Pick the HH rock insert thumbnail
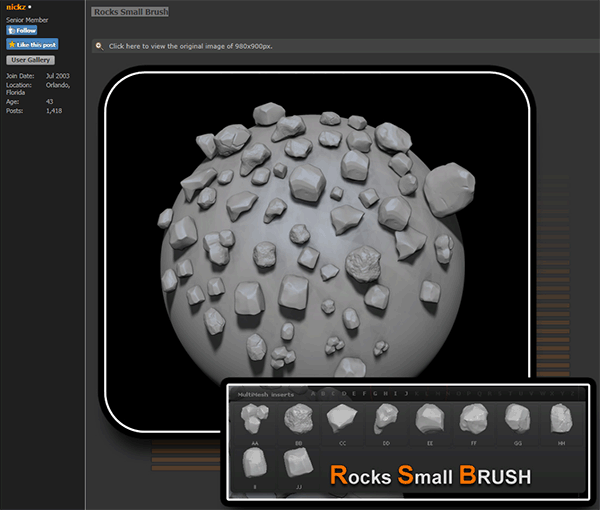 point(559,420)
